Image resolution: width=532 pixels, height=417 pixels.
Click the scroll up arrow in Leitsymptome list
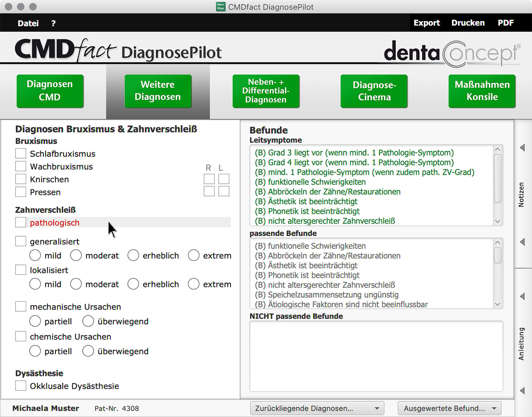pyautogui.click(x=498, y=149)
